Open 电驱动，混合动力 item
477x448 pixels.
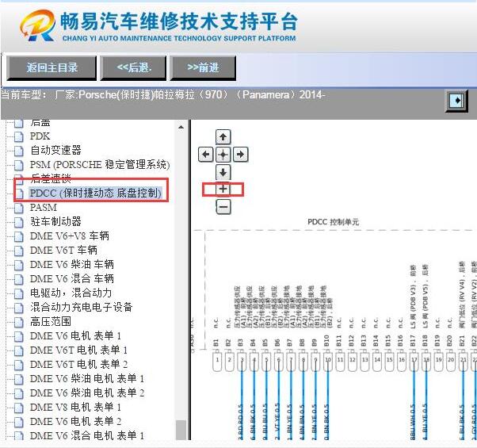71,293
